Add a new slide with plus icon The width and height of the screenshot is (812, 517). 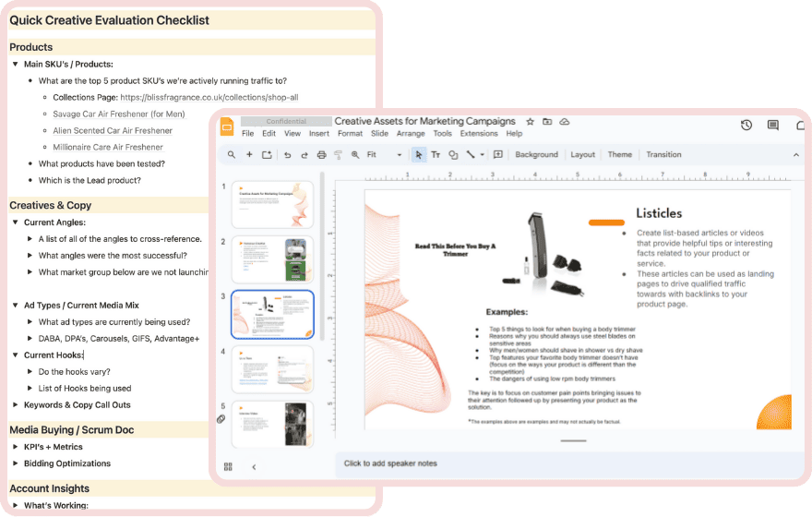[249, 154]
